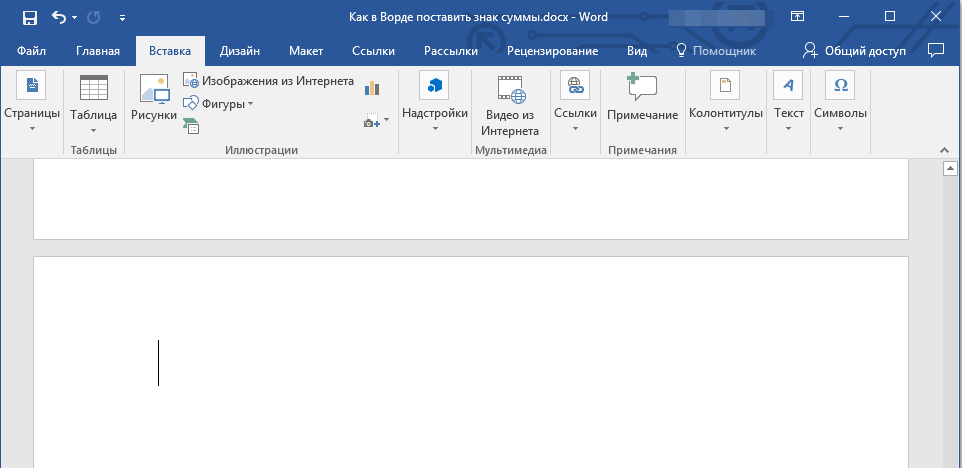Click Общий доступ to share document
Viewport: 962px width, 468px height.
855,50
